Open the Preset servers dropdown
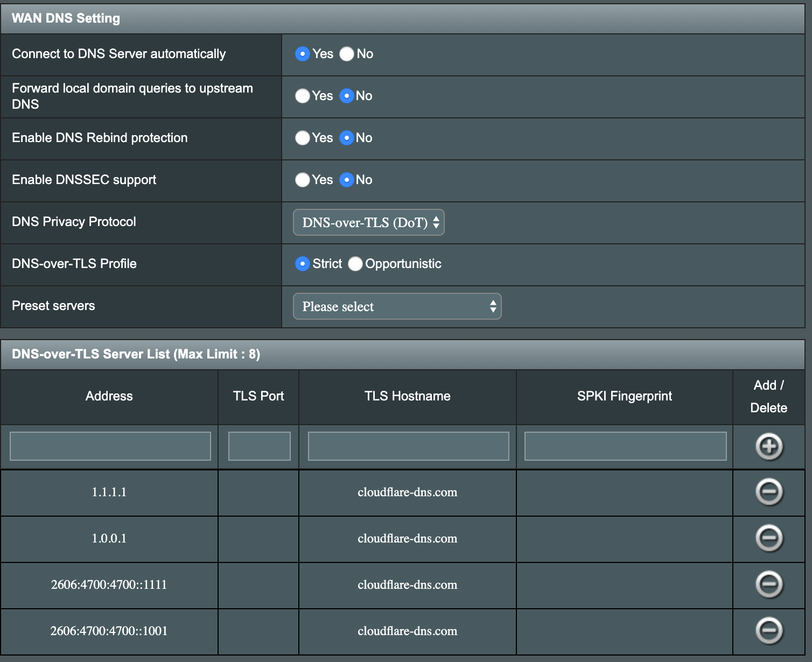 coord(397,306)
